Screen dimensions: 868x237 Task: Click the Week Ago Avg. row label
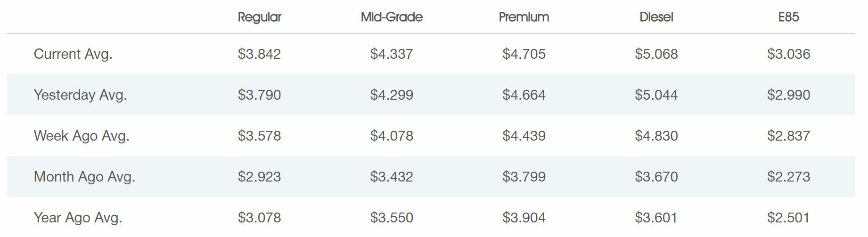point(82,136)
